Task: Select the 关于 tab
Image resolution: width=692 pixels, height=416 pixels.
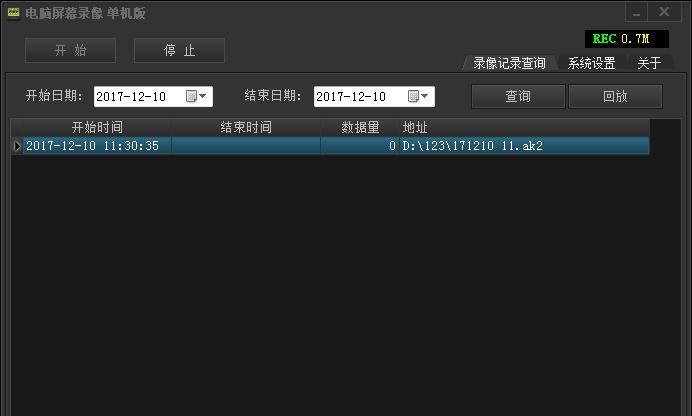Action: 649,63
